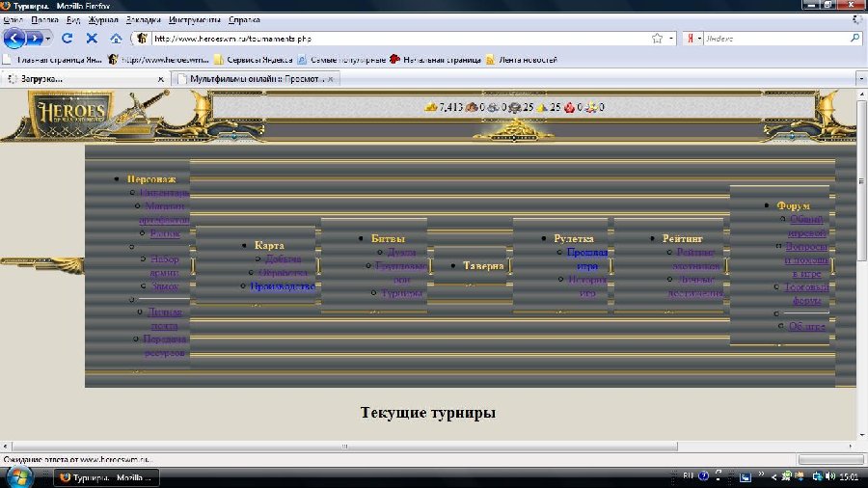Click the 'Турниры - Mozilla' taskbar button
868x488 pixels.
tap(107, 477)
